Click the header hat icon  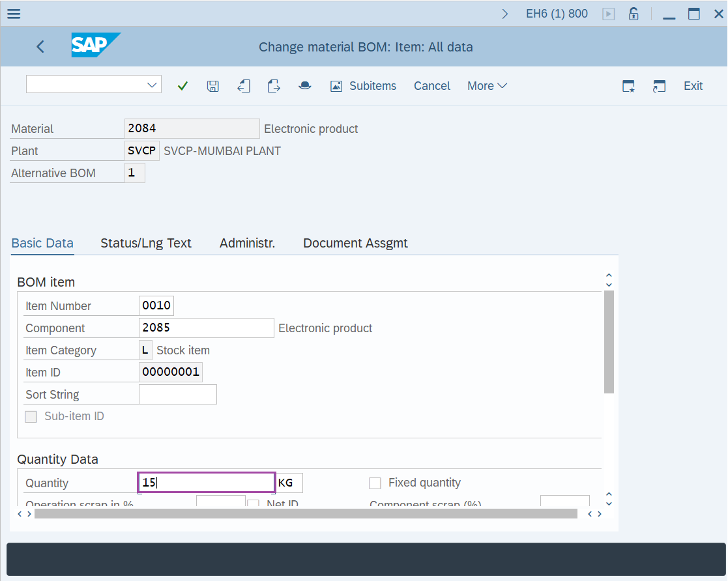point(304,86)
